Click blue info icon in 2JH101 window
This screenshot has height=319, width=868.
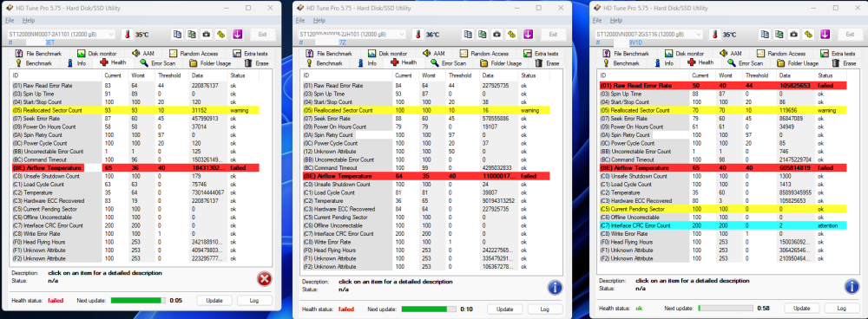pos(556,287)
